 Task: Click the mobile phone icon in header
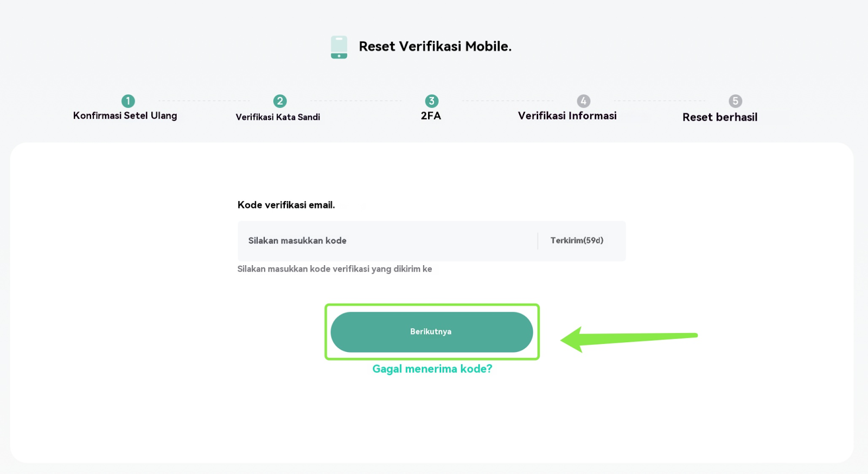click(339, 47)
